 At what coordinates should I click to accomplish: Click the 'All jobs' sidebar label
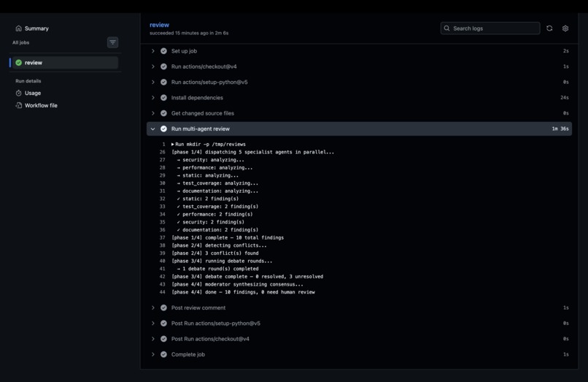tap(20, 42)
